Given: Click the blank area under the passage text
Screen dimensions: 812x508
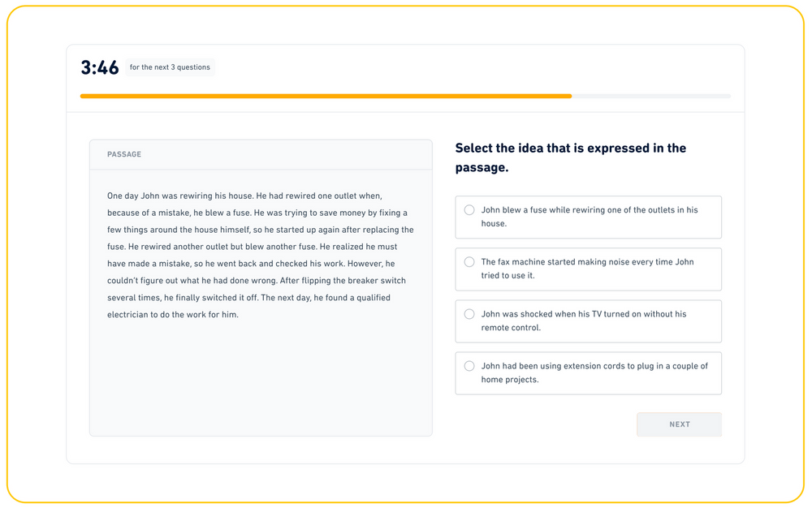Looking at the screenshot, I should (x=260, y=377).
